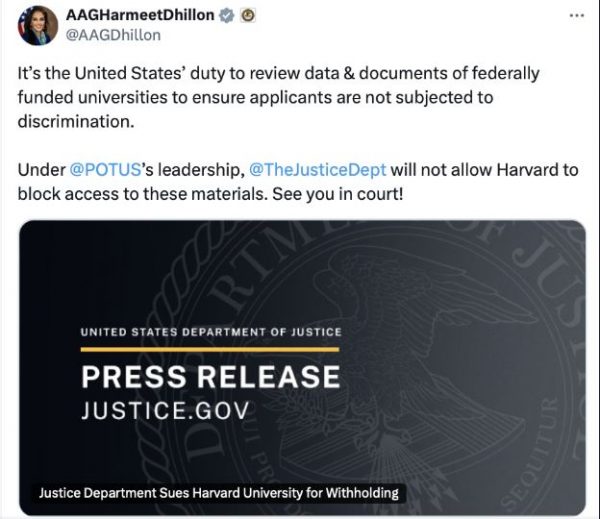Open the three-dot more options menu
Image resolution: width=600 pixels, height=519 pixels.
pos(576,16)
